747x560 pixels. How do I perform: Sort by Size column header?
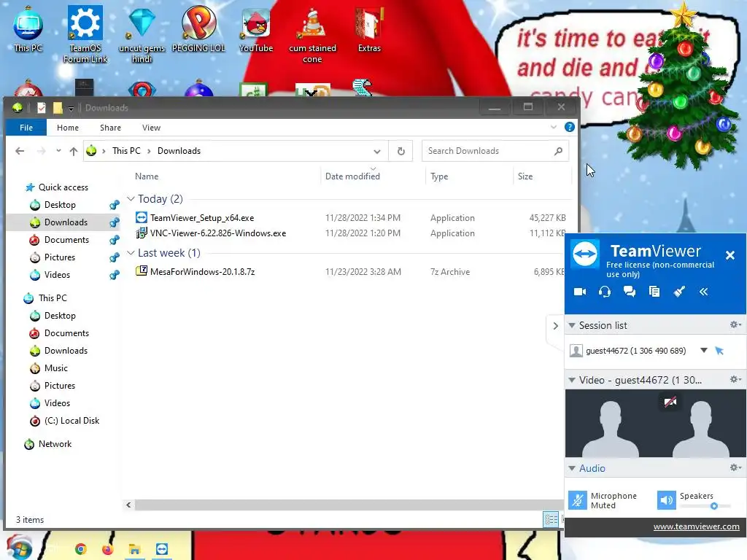coord(525,176)
